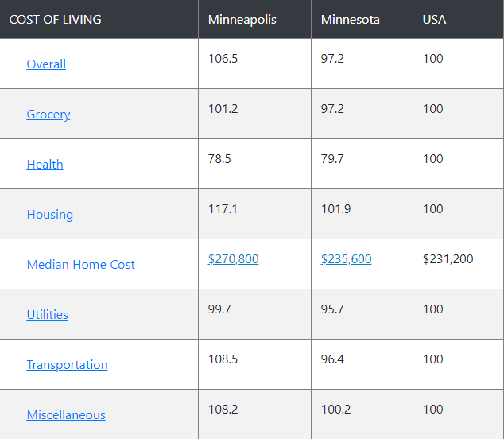Select the 117.1 Housing Minneapolis value

pos(223,209)
